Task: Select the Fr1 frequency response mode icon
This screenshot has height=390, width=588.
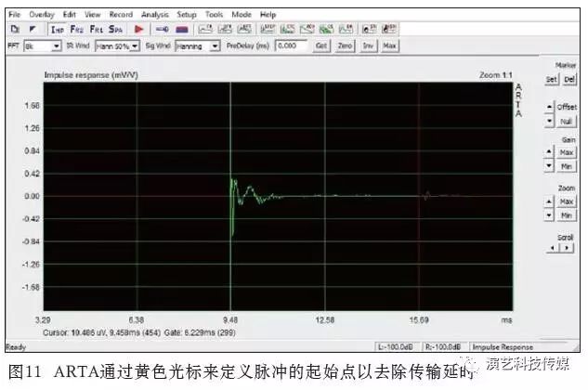Action: coord(97,30)
